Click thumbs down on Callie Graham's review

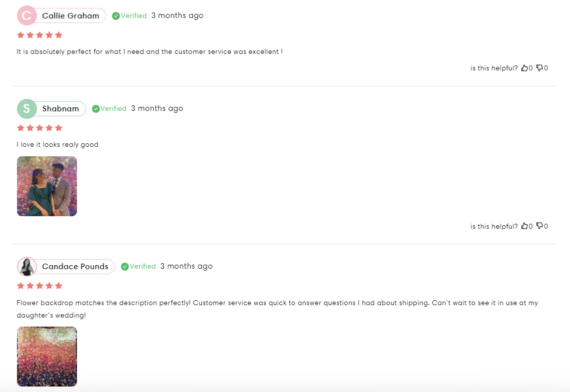(x=540, y=68)
